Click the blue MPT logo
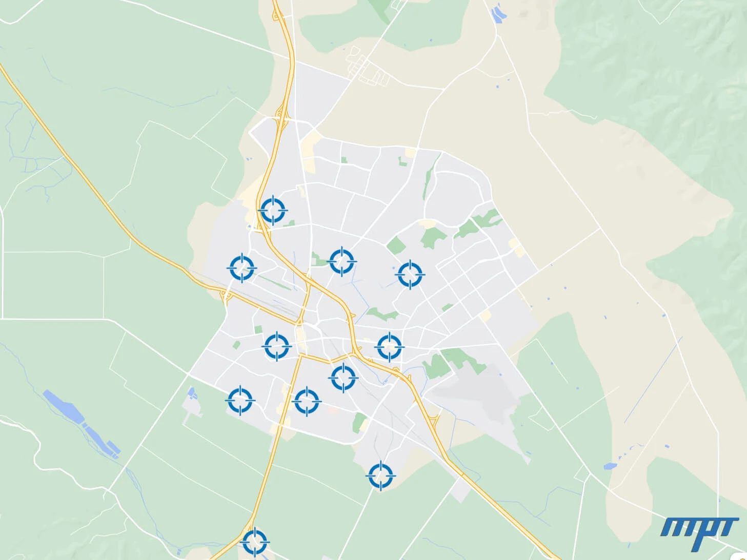747x560 pixels. pos(699,534)
